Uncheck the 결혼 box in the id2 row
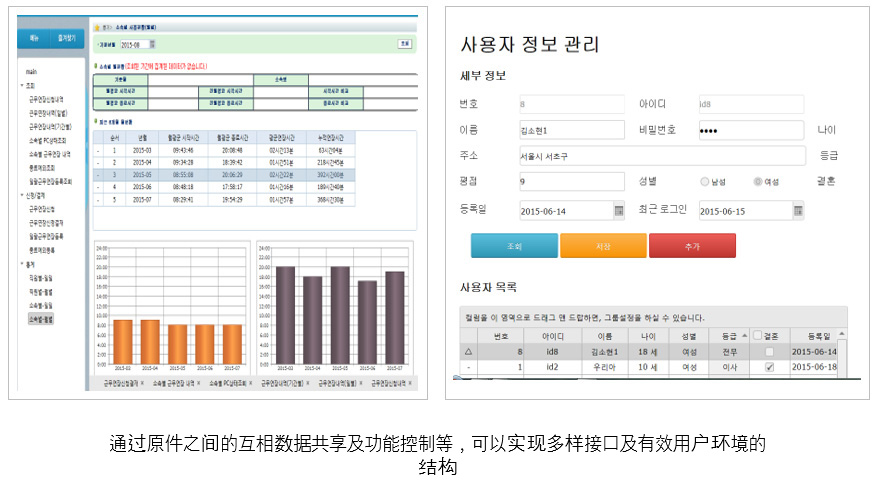The height and width of the screenshot is (500, 876). click(x=769, y=367)
